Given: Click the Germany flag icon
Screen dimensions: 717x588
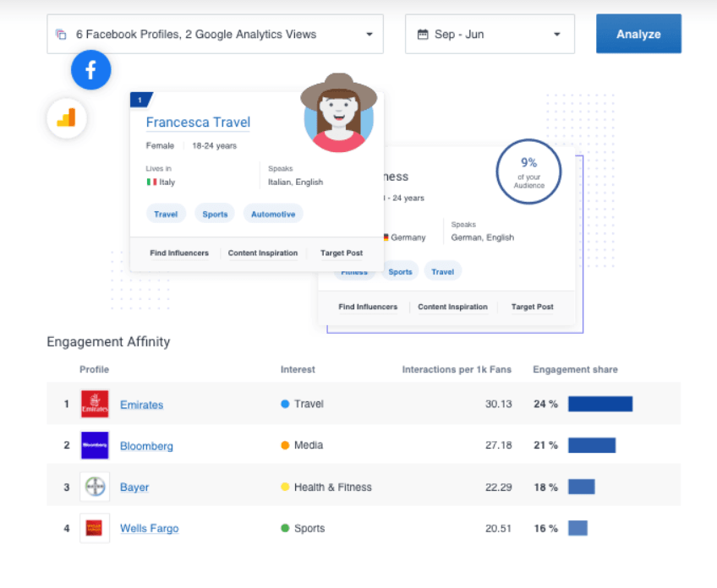Looking at the screenshot, I should pos(386,237).
